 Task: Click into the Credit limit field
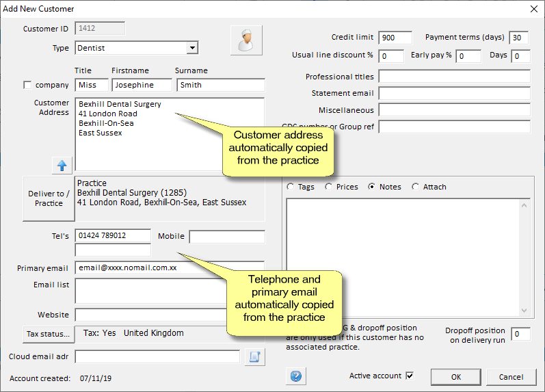395,38
